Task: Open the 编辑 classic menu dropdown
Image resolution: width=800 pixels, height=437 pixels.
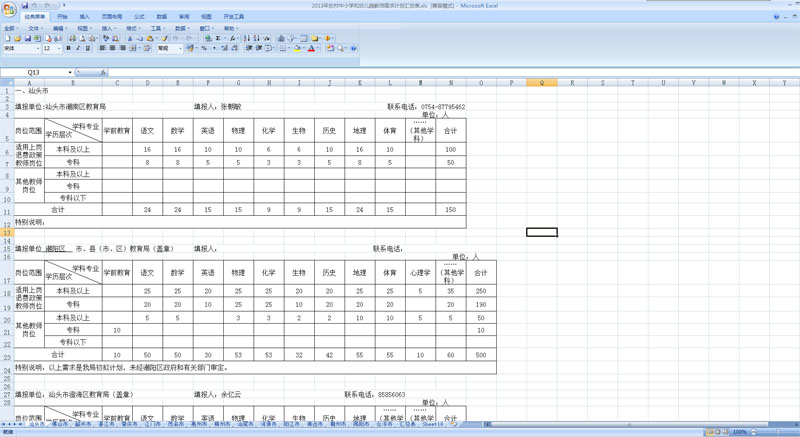Action: pyautogui.click(x=60, y=28)
